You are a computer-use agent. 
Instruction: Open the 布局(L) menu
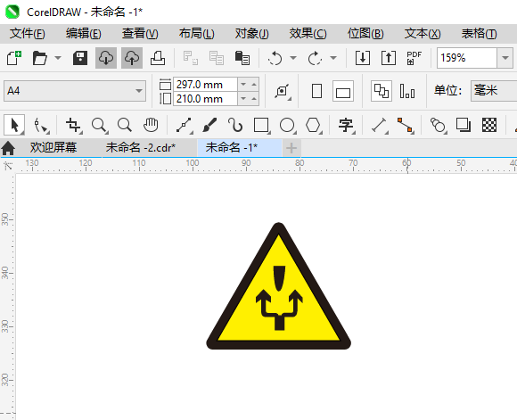(196, 34)
